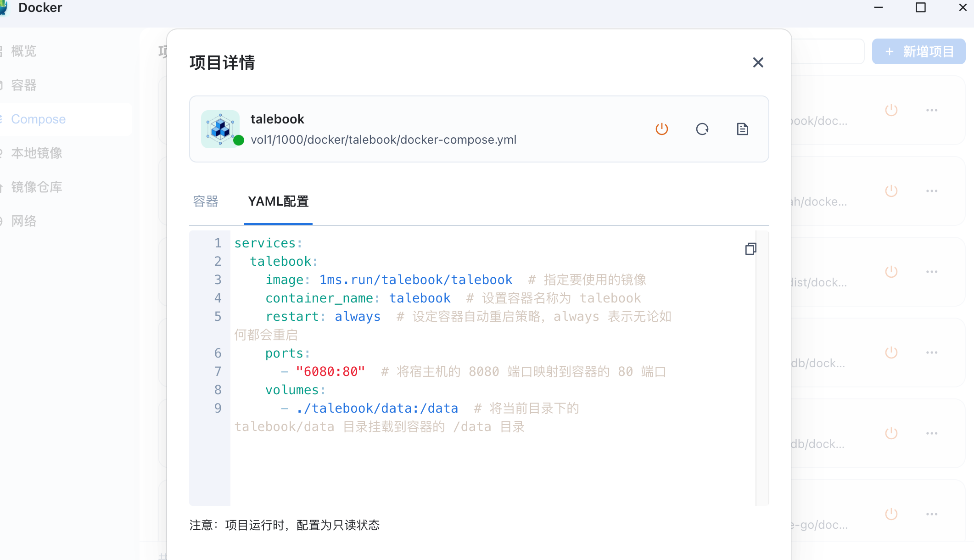The image size is (974, 560).
Task: Switch to the 容器 tab
Action: pos(206,202)
